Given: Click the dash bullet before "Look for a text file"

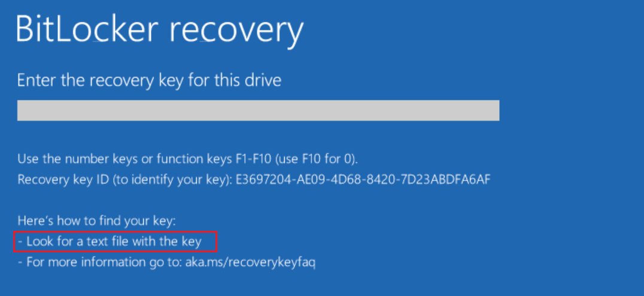Looking at the screenshot, I should (x=20, y=242).
